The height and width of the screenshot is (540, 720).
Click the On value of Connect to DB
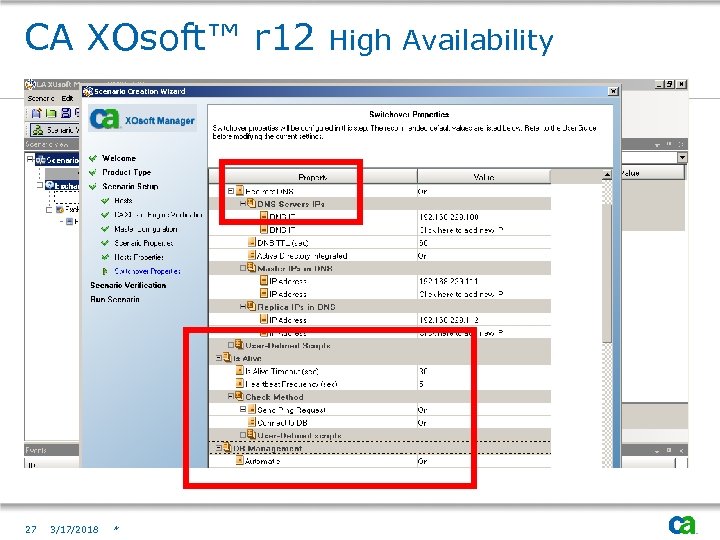coord(422,422)
